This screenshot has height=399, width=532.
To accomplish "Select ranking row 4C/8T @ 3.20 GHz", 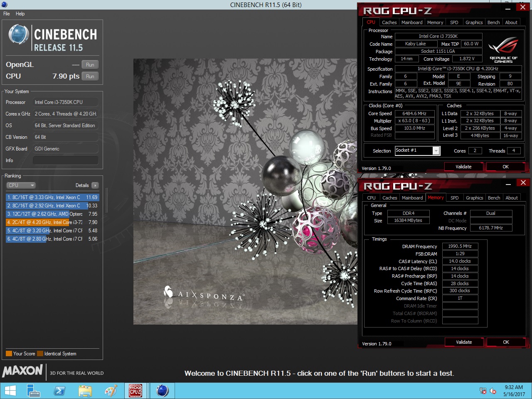I will point(52,231).
